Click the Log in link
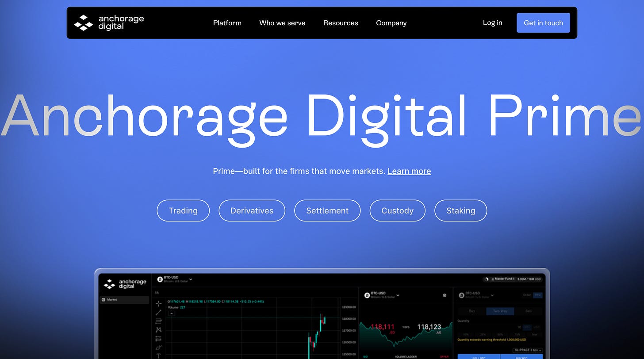Image resolution: width=644 pixels, height=359 pixels. 493,23
